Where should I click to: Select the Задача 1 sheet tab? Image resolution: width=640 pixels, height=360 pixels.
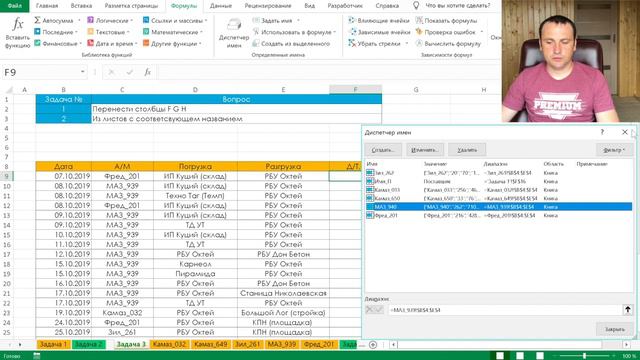pos(53,344)
